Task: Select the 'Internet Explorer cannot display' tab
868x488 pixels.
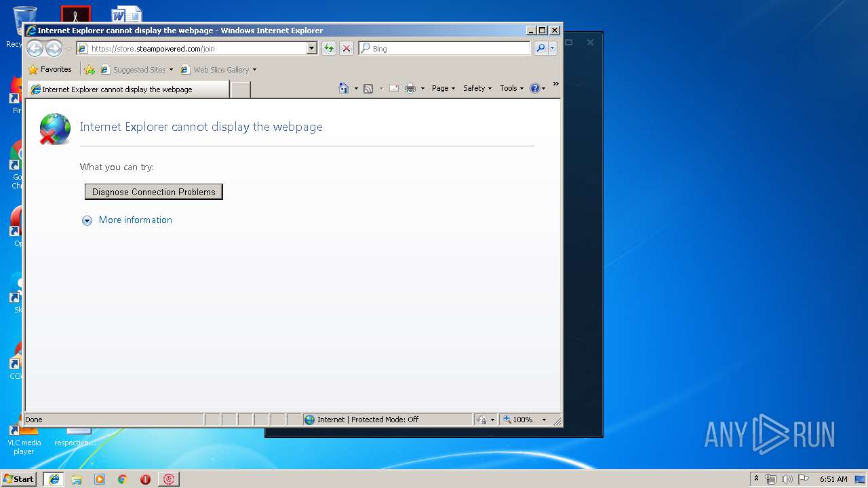Action: pos(128,89)
